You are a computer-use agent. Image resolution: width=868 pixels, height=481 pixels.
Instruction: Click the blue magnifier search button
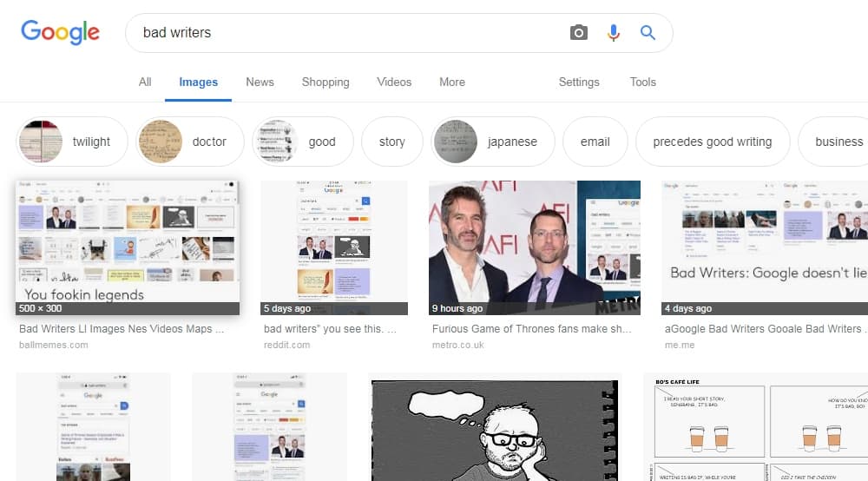[648, 33]
